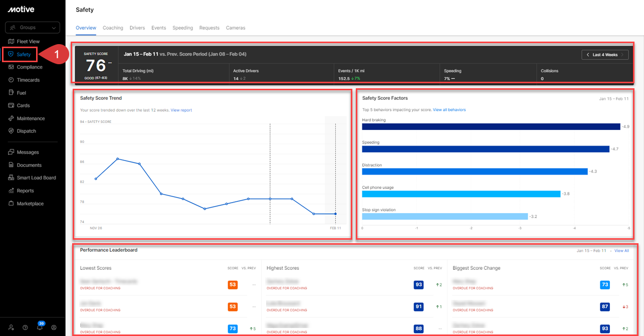Switch to the Speeding tab
644x336 pixels.
click(182, 28)
